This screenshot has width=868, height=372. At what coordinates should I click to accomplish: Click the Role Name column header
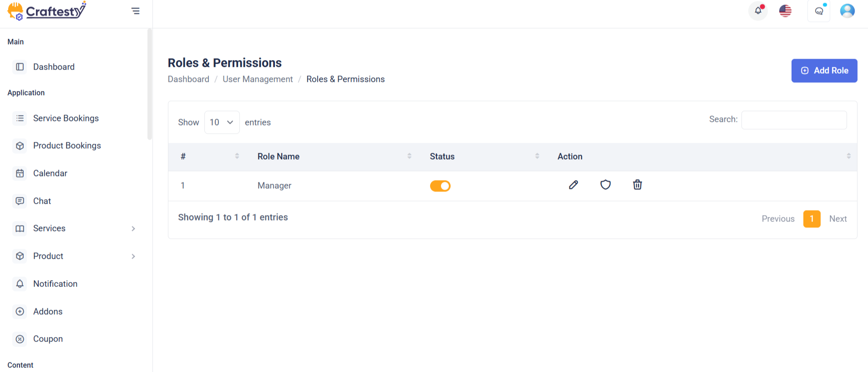[279, 156]
